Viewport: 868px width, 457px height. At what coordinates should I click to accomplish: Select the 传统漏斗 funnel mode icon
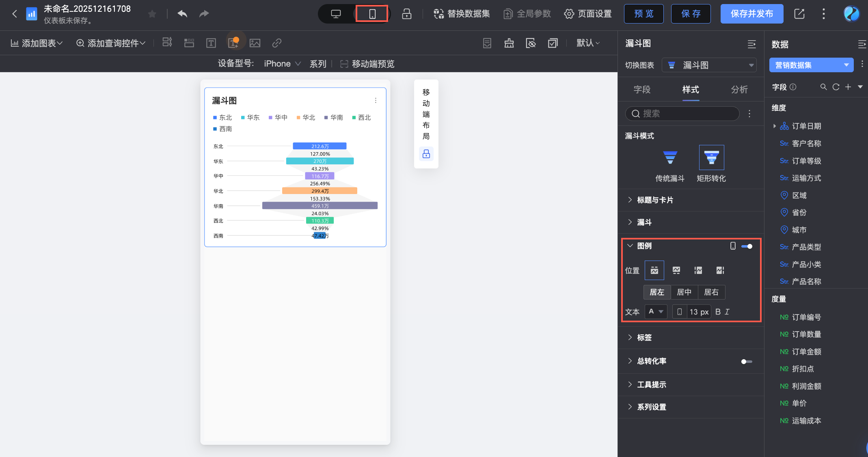[670, 157]
